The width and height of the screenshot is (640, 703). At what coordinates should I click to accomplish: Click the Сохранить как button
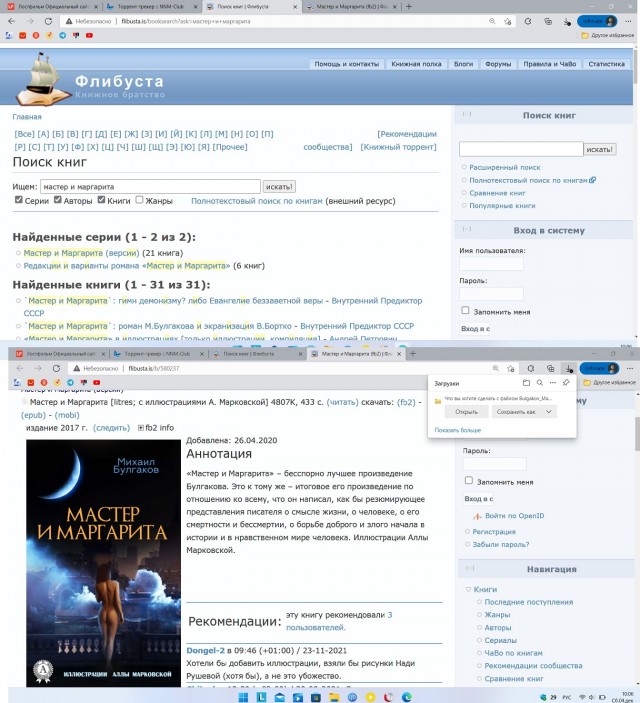coord(516,412)
